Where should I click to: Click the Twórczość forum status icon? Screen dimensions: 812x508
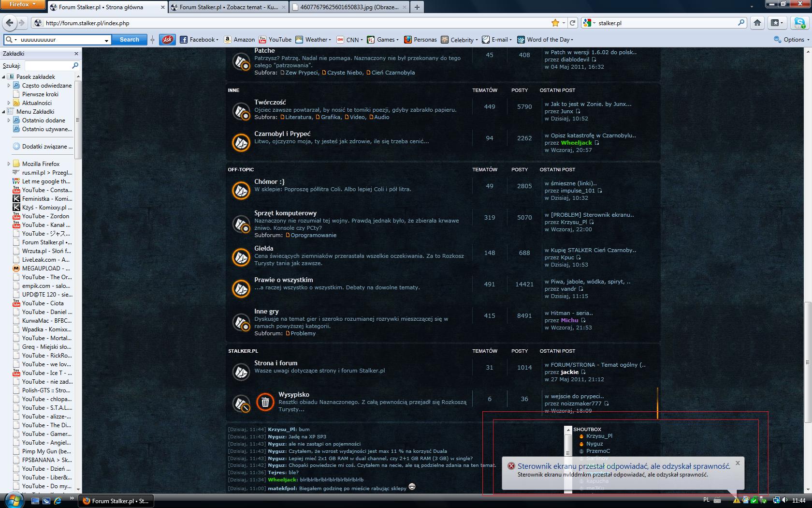point(241,111)
